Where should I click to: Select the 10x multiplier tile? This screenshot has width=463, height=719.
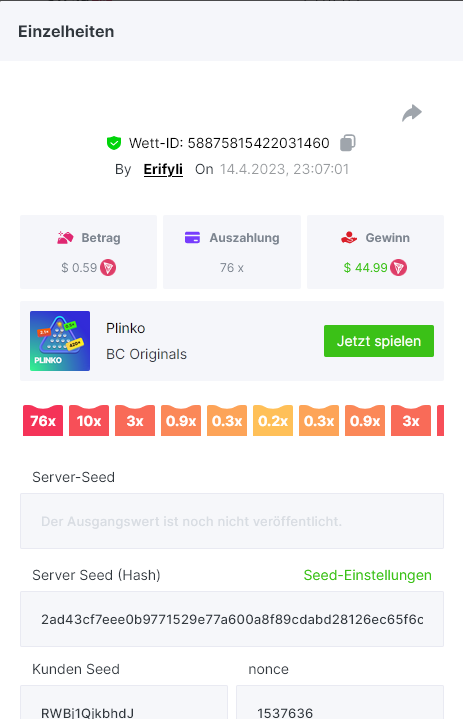coord(89,420)
